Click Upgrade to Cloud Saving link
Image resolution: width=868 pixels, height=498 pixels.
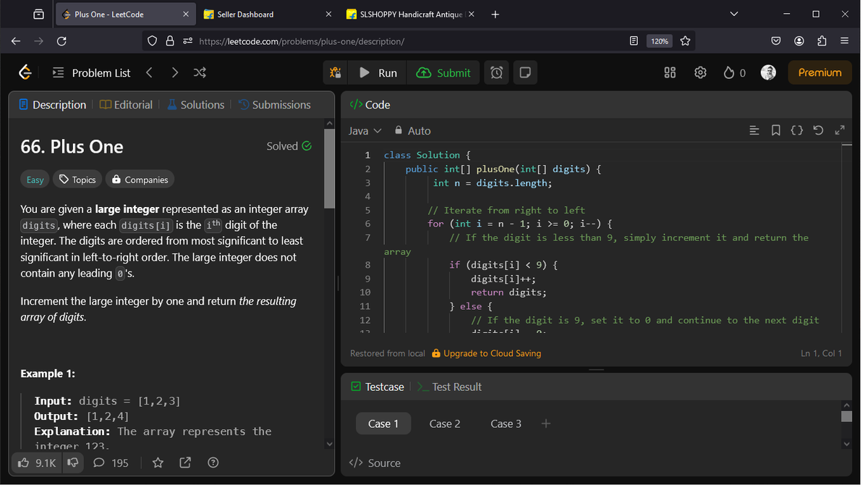[486, 353]
